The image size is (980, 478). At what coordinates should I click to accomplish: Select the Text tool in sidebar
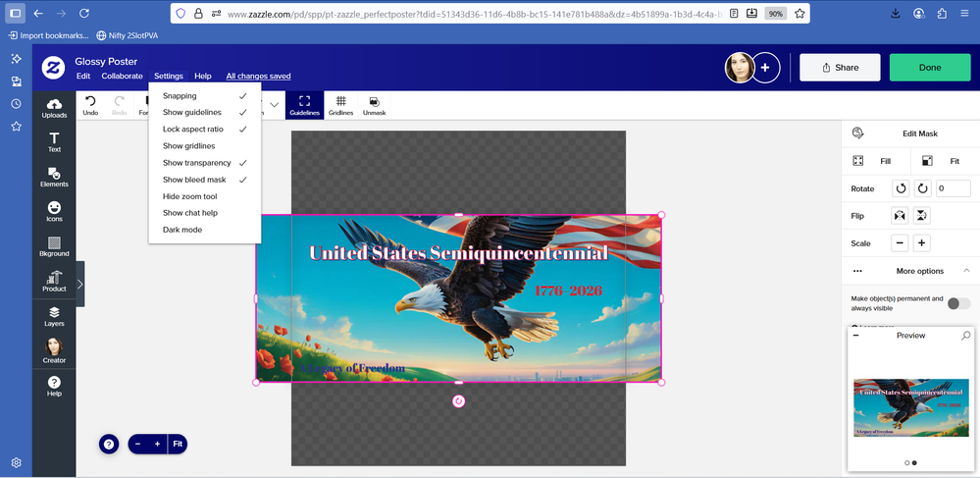click(54, 142)
